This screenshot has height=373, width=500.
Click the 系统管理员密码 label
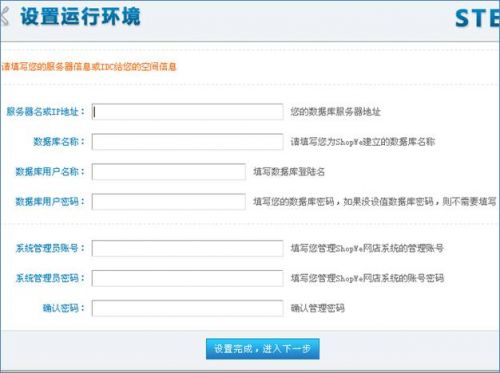point(50,278)
